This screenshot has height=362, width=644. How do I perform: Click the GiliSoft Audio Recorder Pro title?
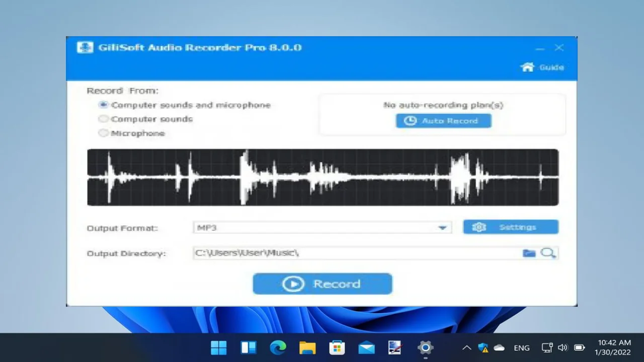coord(200,48)
